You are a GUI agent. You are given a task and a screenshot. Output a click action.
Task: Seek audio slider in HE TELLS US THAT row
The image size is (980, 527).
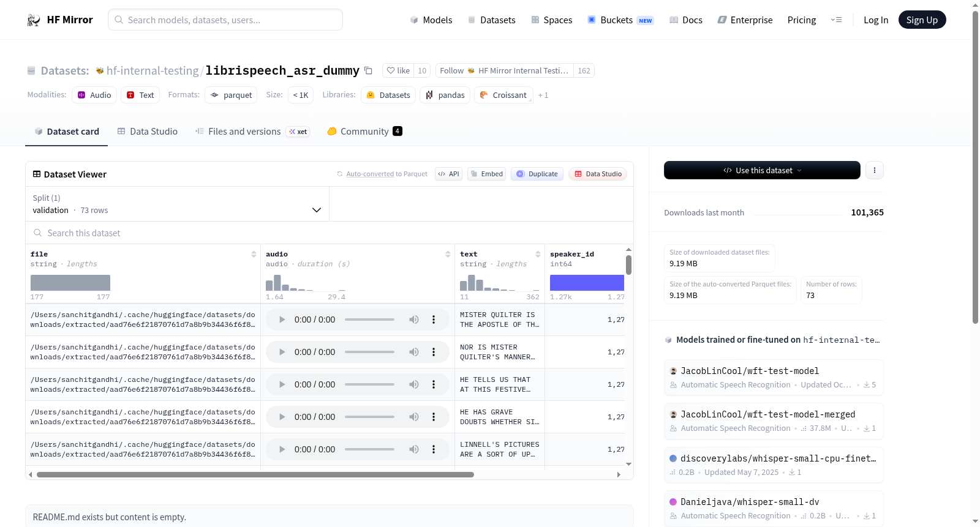[369, 384]
